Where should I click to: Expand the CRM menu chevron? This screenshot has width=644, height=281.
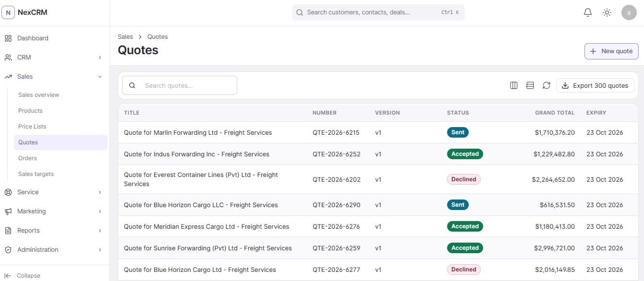click(x=100, y=58)
